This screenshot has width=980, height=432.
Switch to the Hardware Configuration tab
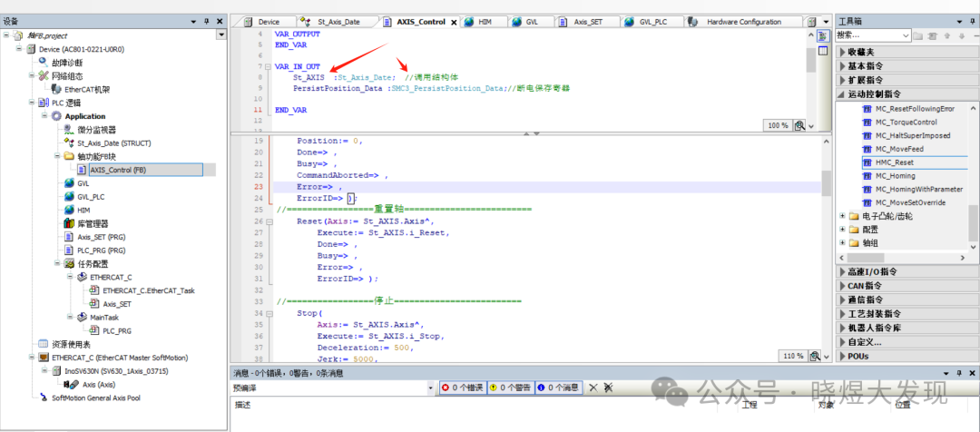pos(742,22)
